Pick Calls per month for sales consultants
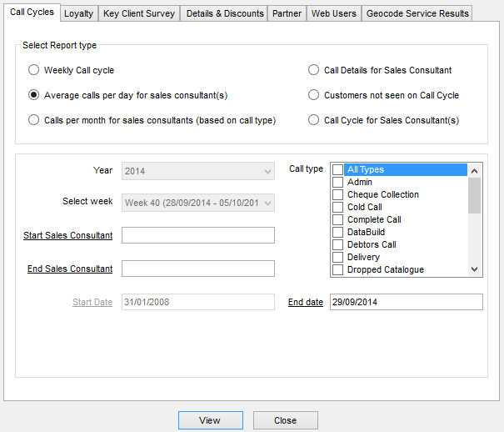504x432 pixels. click(x=34, y=120)
